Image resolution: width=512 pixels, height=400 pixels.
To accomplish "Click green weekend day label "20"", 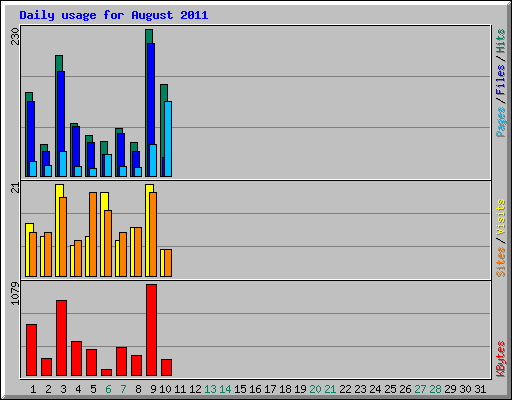I will [315, 389].
